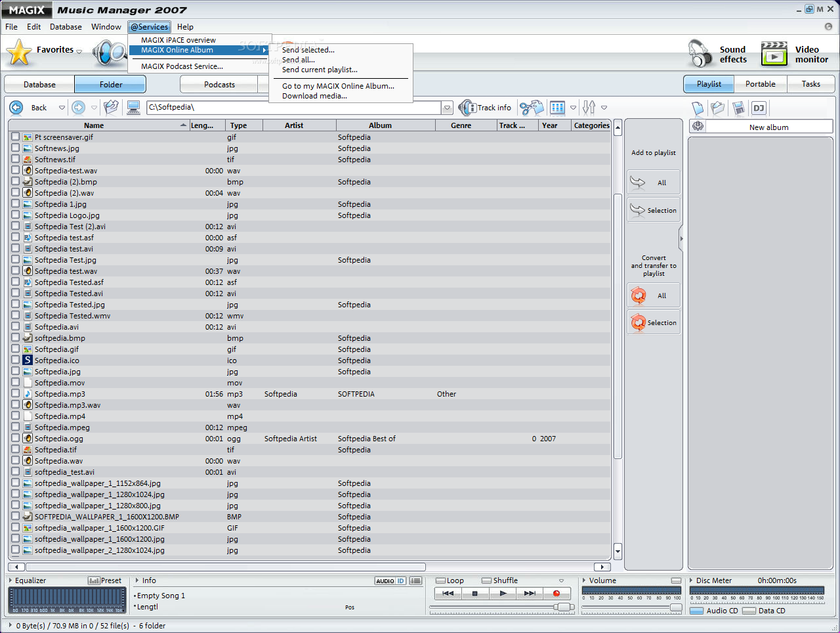Open the folder browse icon beside path
840x633 pixels.
point(112,108)
